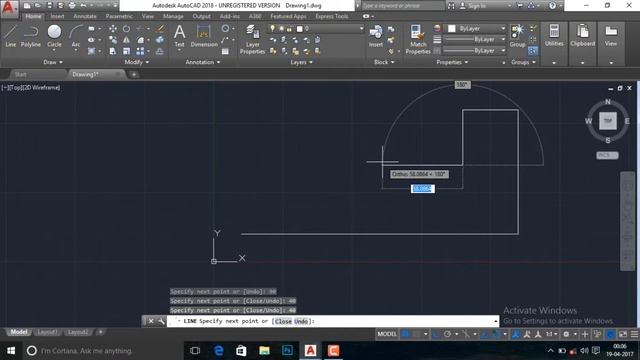
Task: Toggle hardware acceleration in status bar
Action: [x=610, y=334]
